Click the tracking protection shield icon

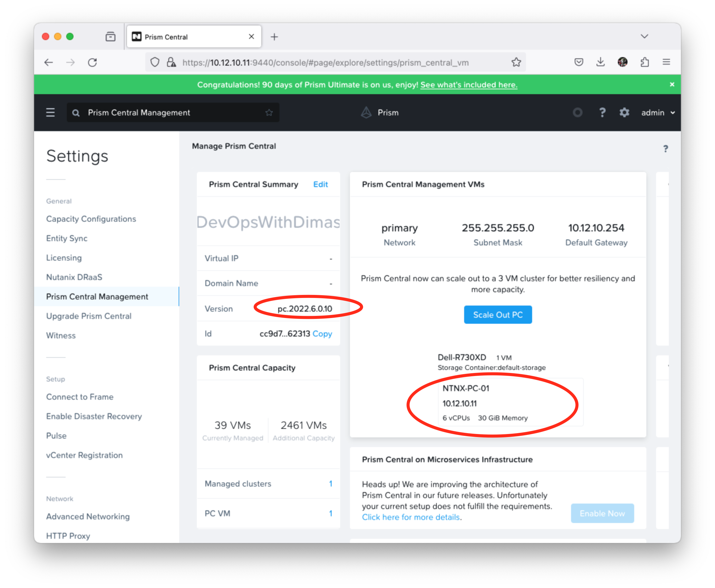155,62
